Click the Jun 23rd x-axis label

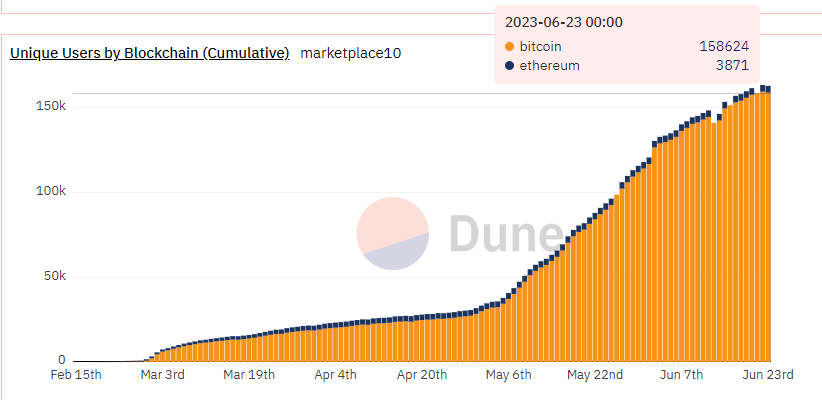767,375
